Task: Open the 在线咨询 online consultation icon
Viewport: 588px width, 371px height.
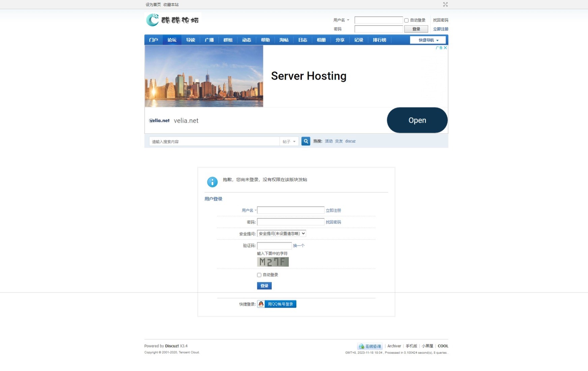Action: [361, 346]
